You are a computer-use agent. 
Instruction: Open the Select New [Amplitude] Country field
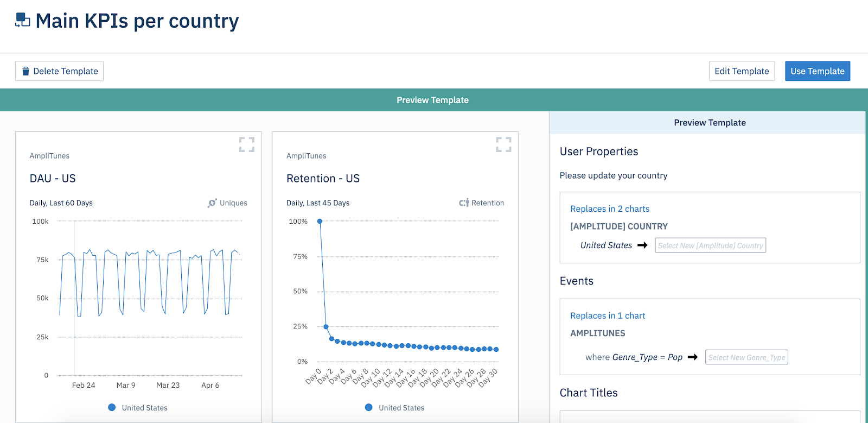click(x=711, y=245)
